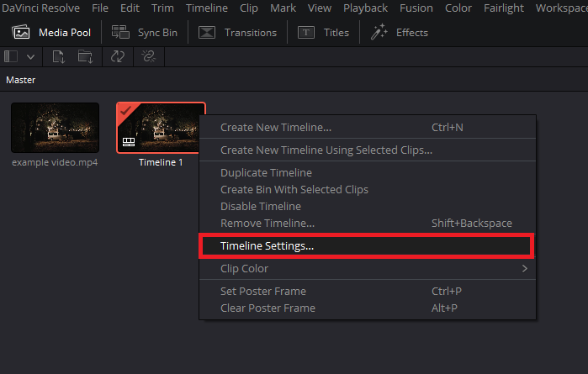Open the Effects panel

coord(400,33)
